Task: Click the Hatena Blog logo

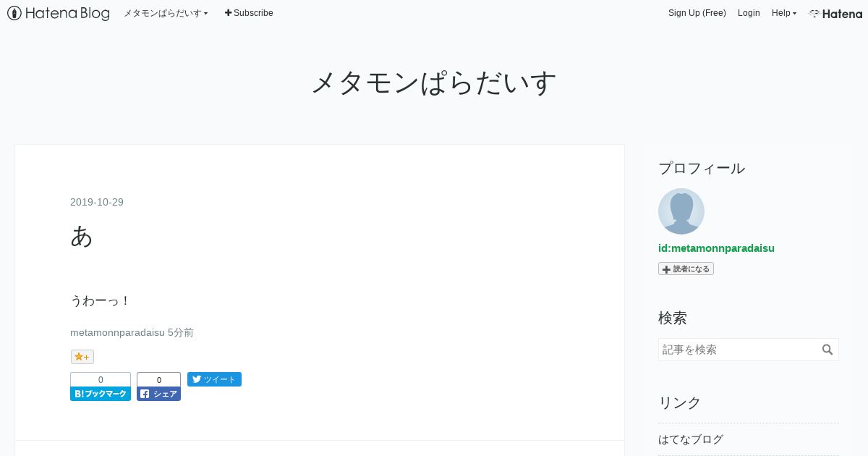Action: 59,13
